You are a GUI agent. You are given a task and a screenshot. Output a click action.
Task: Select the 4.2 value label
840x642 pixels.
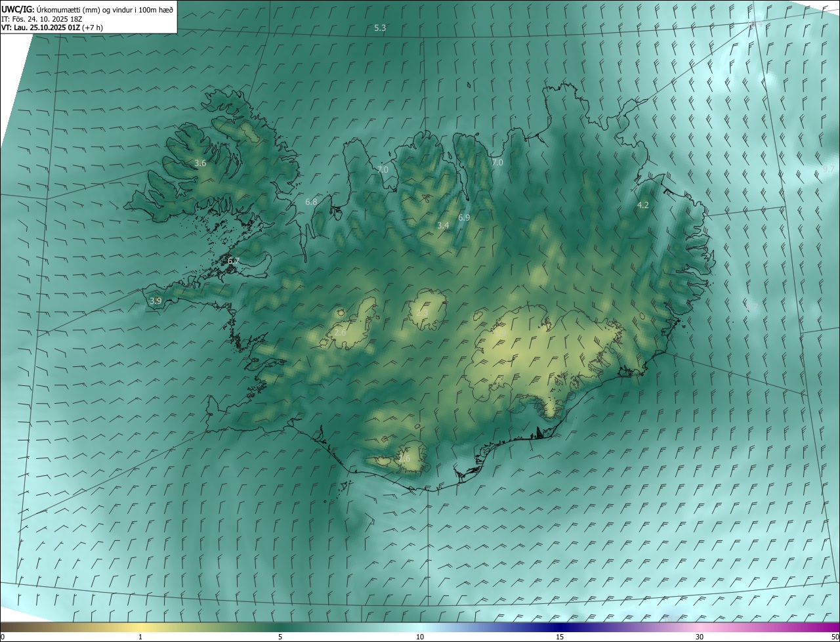(643, 205)
